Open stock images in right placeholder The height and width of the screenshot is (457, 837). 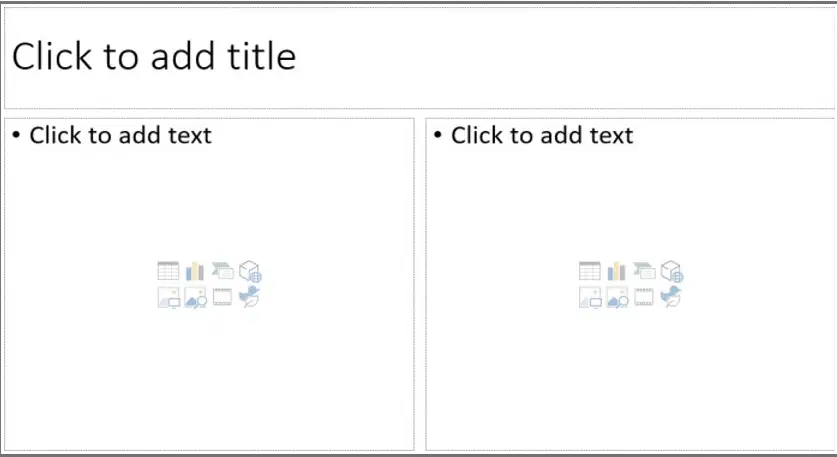[617, 297]
